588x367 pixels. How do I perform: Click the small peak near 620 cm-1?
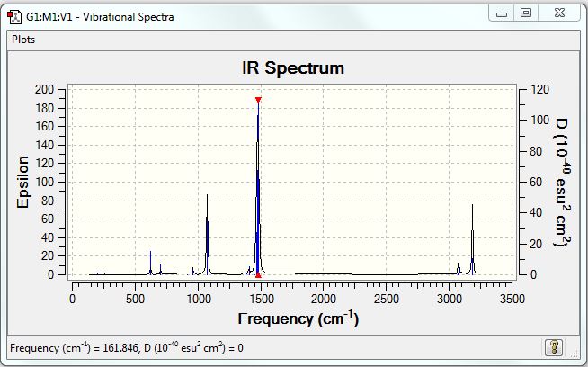click(x=150, y=263)
